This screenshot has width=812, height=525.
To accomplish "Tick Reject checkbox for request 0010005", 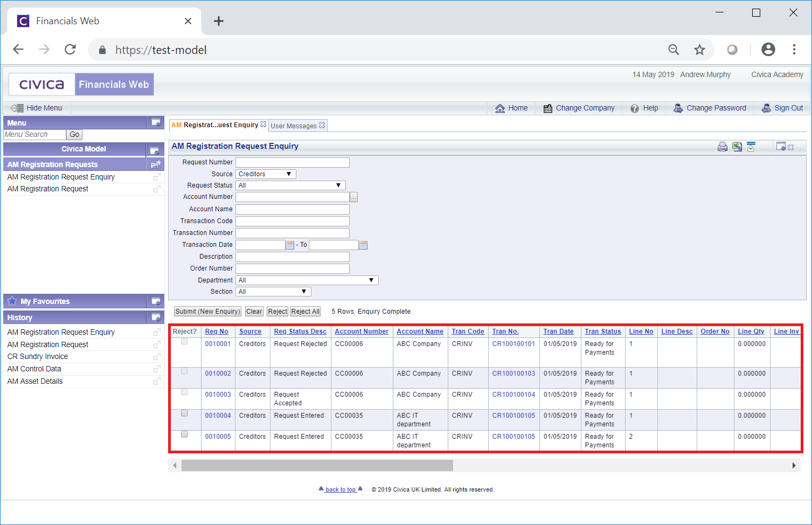I will [x=184, y=434].
